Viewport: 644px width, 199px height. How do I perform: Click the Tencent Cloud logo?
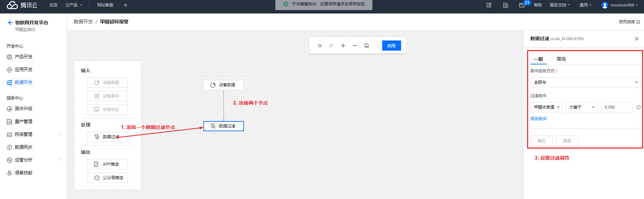pyautogui.click(x=22, y=5)
